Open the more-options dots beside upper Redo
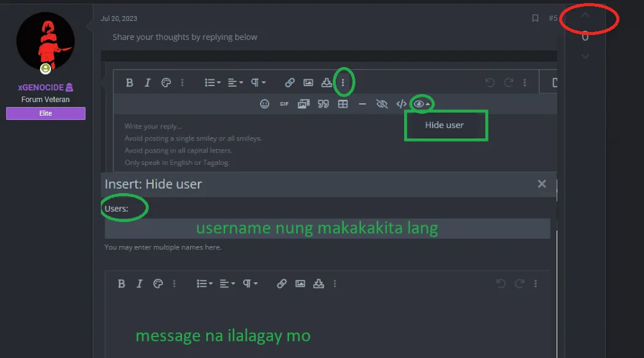The width and height of the screenshot is (644, 358). click(x=525, y=82)
